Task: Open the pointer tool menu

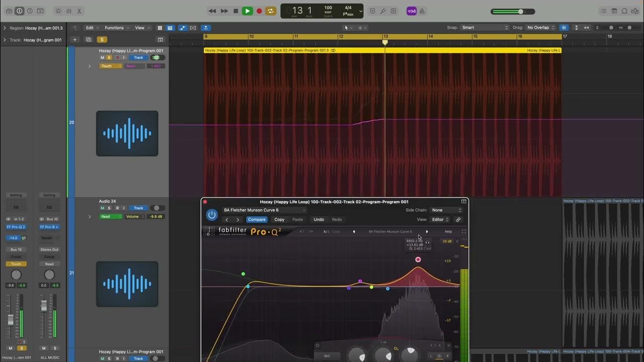Action: [x=348, y=28]
